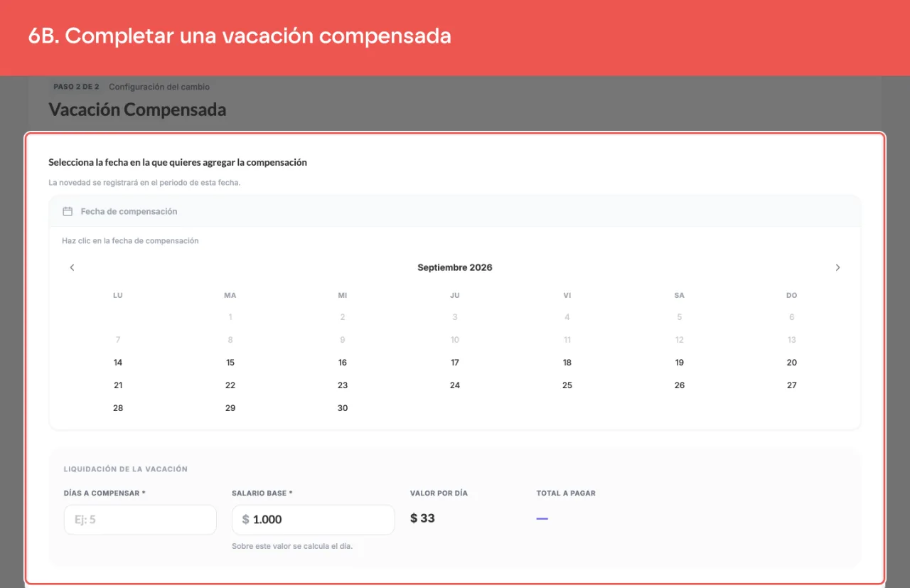Select day 18 in the calendar
Image resolution: width=910 pixels, height=588 pixels.
pos(567,363)
